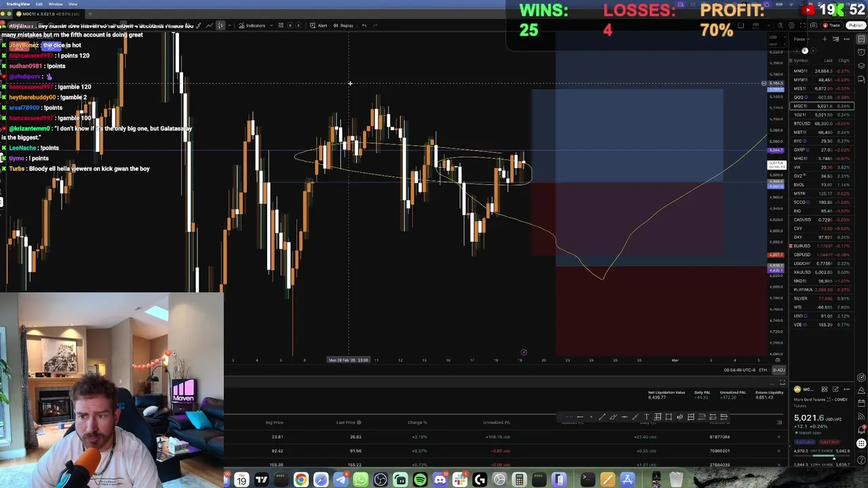868x488 pixels.
Task: Open a new tab with plus button
Action: click(x=90, y=14)
